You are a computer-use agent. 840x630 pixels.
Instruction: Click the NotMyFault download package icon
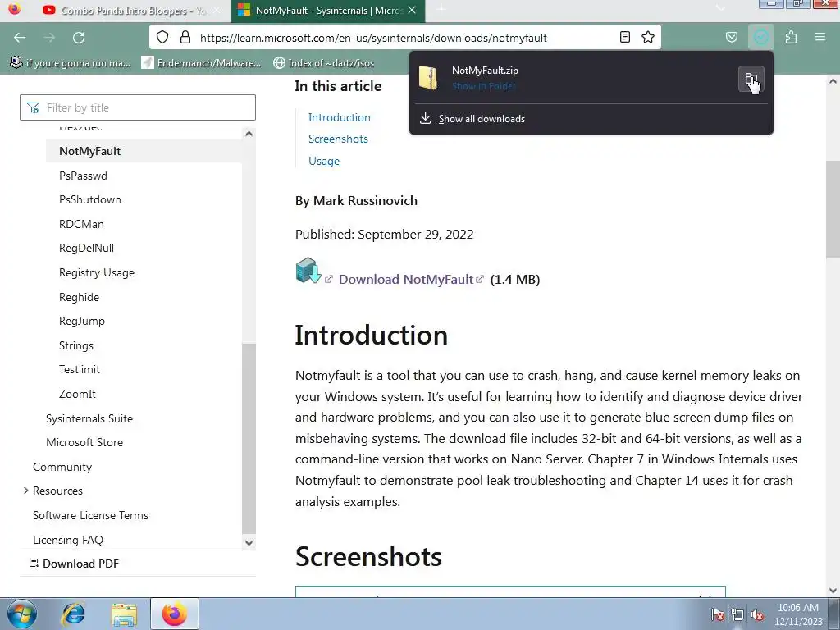[x=308, y=271]
